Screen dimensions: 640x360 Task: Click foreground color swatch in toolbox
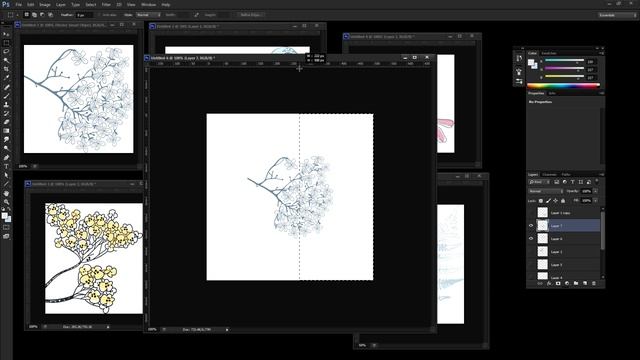coord(4,216)
